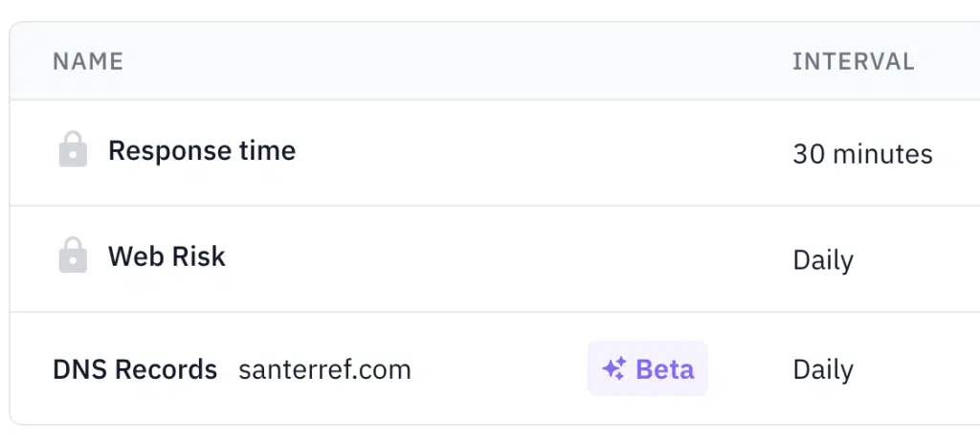Viewport: 980px width, 443px height.
Task: Click the 30 minutes interval value
Action: 862,154
